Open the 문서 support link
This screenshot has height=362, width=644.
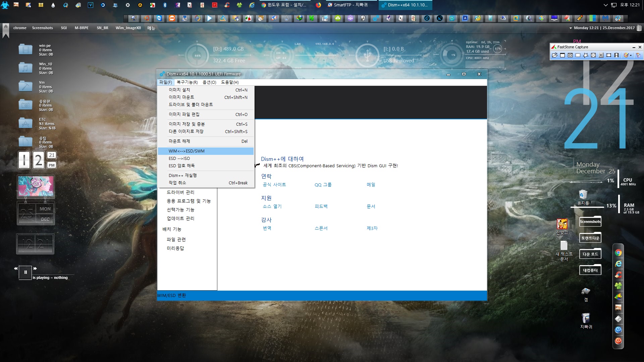(371, 206)
